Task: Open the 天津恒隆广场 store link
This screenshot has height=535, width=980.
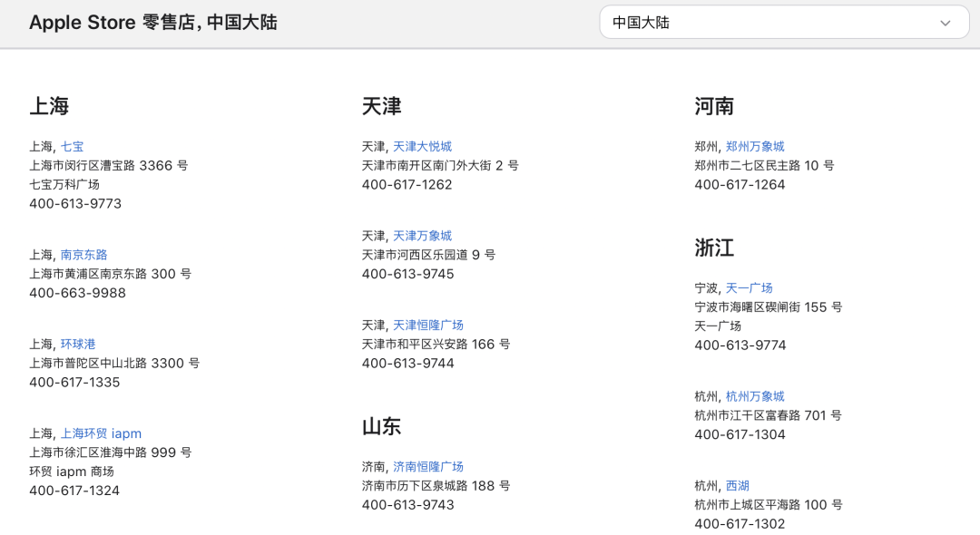Action: coord(428,326)
